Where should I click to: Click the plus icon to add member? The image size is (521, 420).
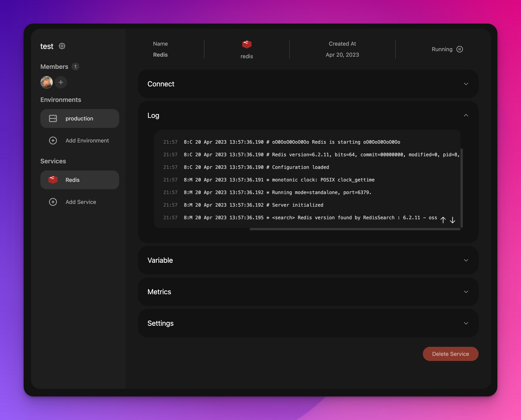pos(61,82)
